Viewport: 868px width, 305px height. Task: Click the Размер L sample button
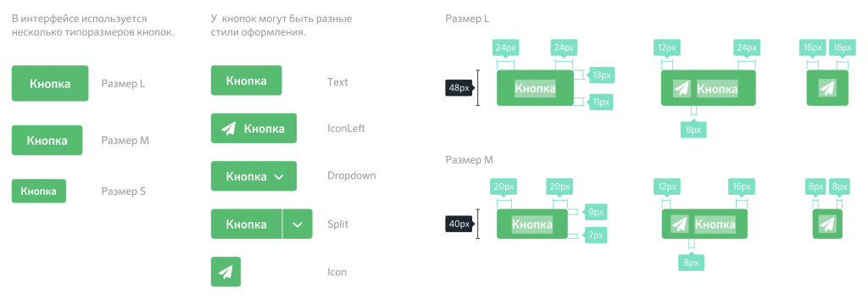50,84
